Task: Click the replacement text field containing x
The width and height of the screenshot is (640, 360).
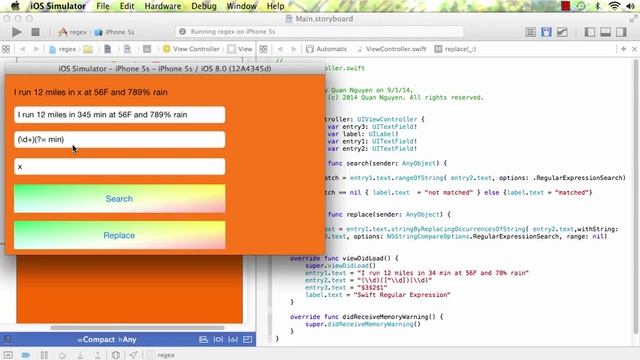Action: [x=119, y=167]
